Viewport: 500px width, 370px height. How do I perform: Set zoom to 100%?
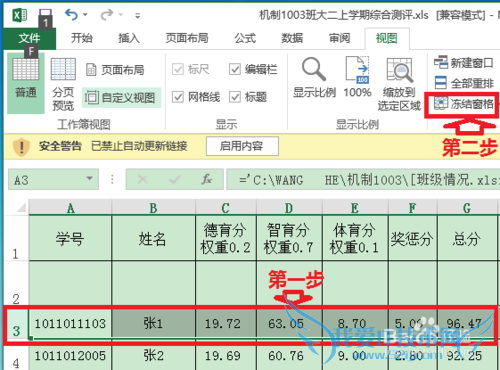point(357,78)
